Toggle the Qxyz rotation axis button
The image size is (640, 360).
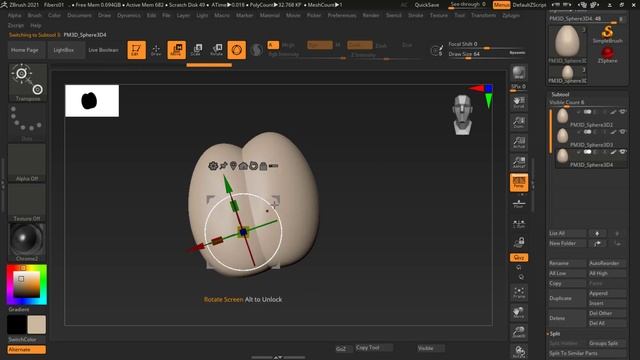click(x=519, y=258)
